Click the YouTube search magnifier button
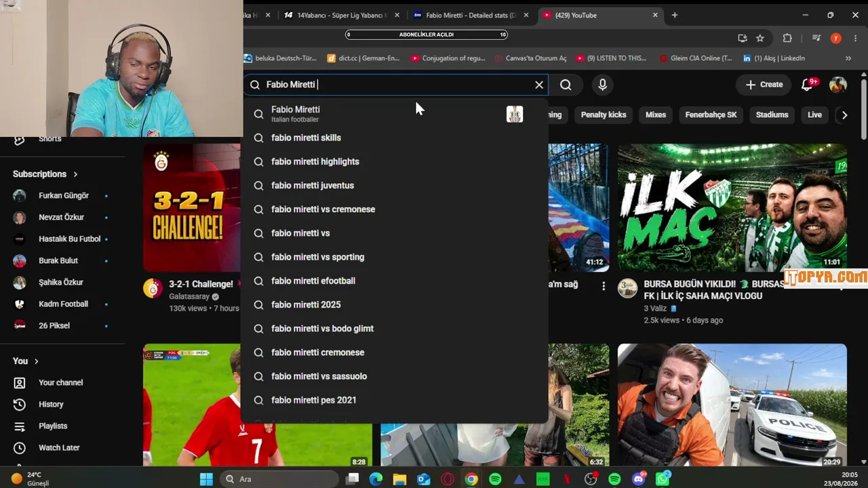This screenshot has height=488, width=868. point(566,85)
